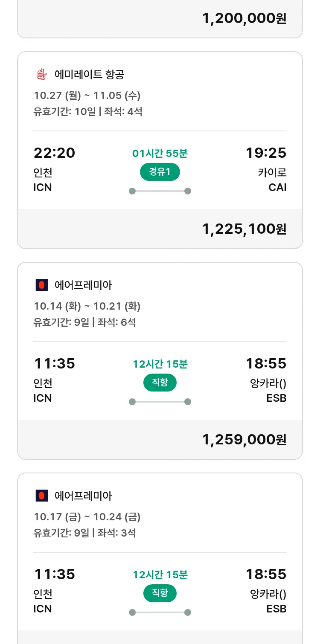Tap the 좌석: 4석 validity info line
The image size is (320, 644).
[x=87, y=112]
